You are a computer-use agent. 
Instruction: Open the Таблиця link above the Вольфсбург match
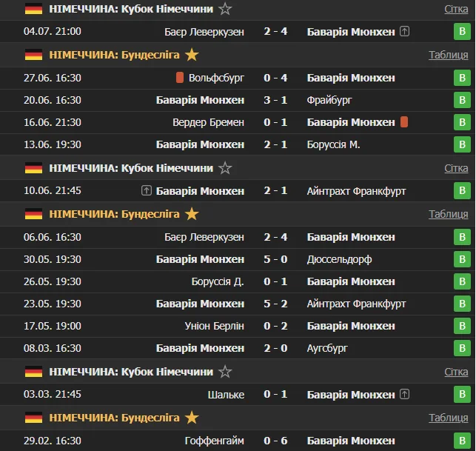(448, 55)
